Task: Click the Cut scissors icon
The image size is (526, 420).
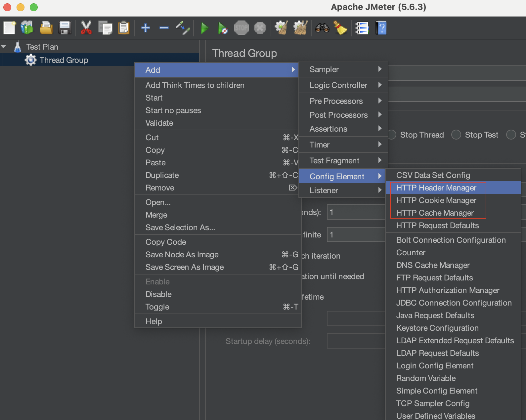Action: [x=86, y=28]
